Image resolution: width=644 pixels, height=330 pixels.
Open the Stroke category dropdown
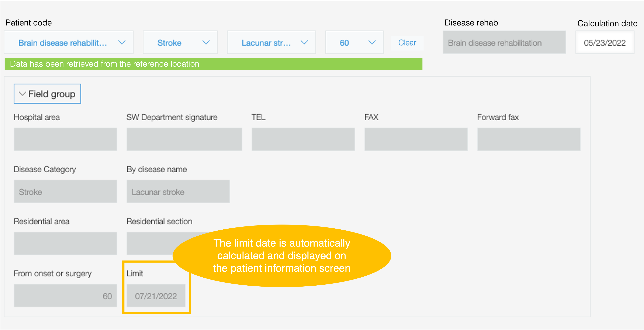coord(180,42)
